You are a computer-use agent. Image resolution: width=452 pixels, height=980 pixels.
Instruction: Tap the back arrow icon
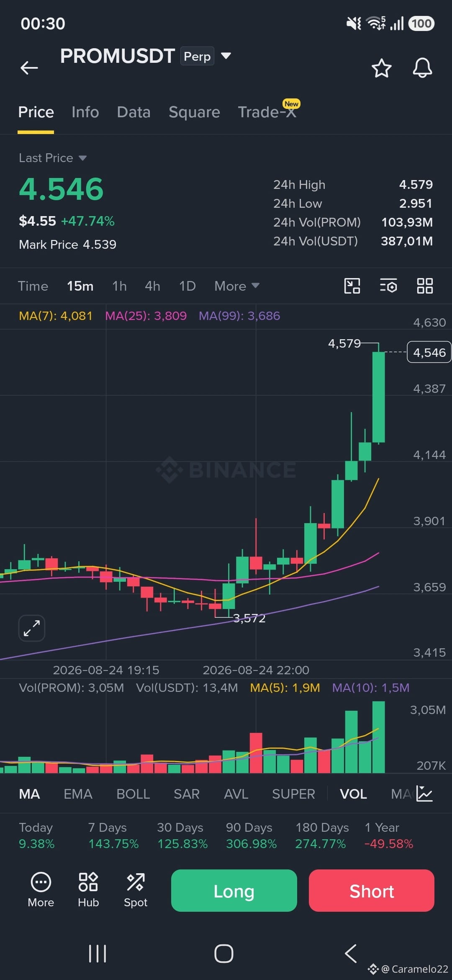(29, 67)
